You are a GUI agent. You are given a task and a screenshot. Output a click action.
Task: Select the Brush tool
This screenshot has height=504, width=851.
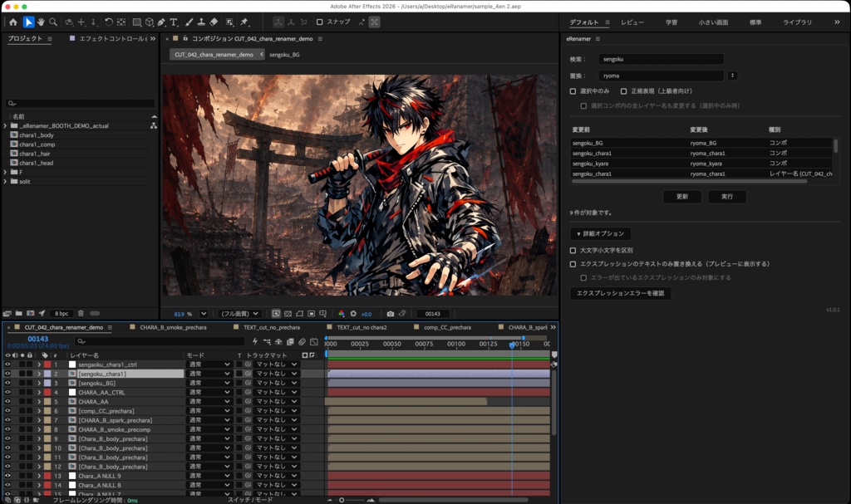(189, 22)
